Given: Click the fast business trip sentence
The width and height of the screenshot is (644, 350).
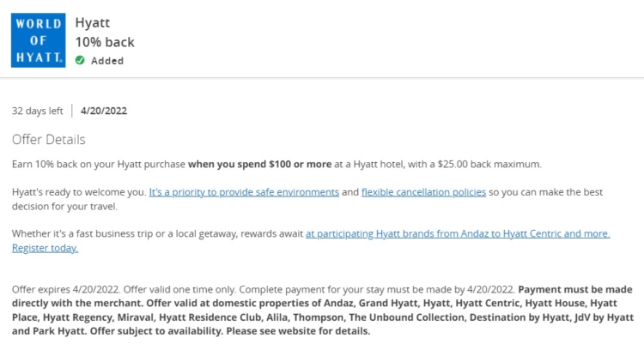Looking at the screenshot, I should tap(157, 233).
